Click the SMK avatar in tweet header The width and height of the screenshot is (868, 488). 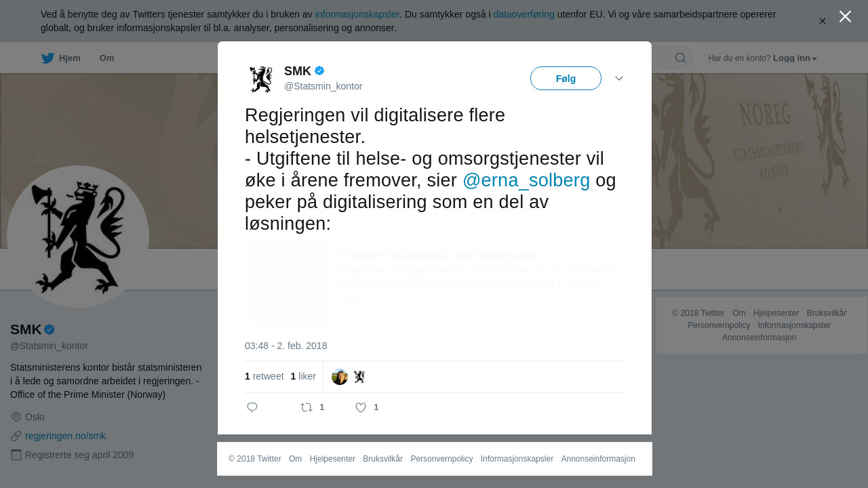261,79
